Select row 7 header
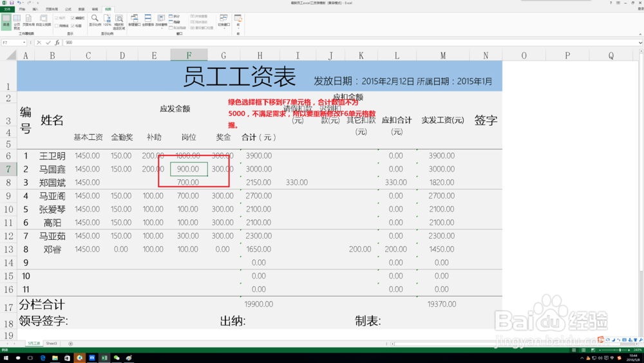 (x=8, y=169)
